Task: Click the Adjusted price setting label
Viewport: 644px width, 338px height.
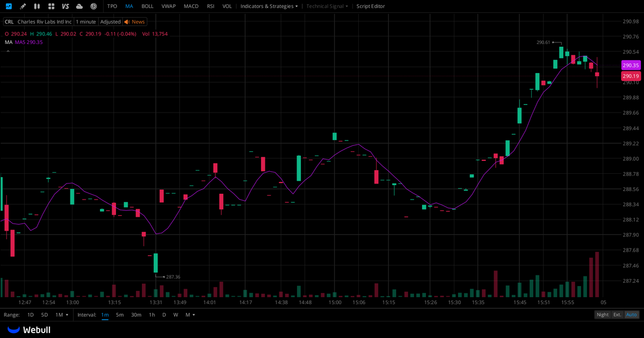Action: coord(111,22)
